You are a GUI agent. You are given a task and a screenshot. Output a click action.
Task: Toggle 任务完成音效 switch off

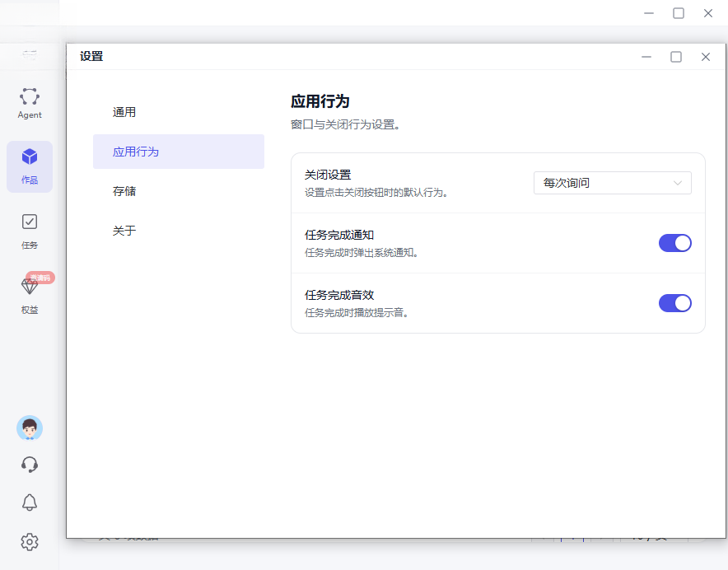[x=675, y=303]
